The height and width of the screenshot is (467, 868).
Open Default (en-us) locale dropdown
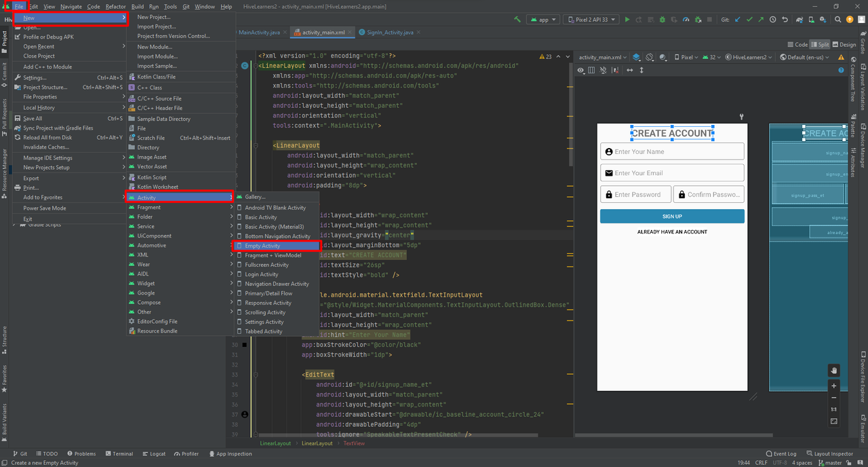tap(804, 57)
